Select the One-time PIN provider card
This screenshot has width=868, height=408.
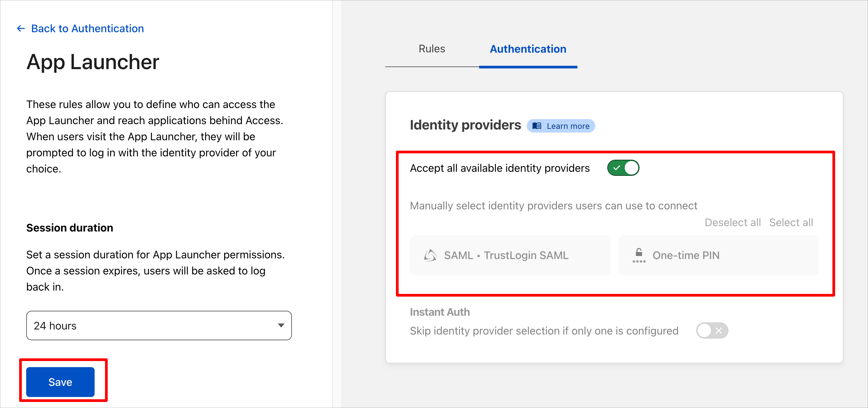[x=718, y=255]
